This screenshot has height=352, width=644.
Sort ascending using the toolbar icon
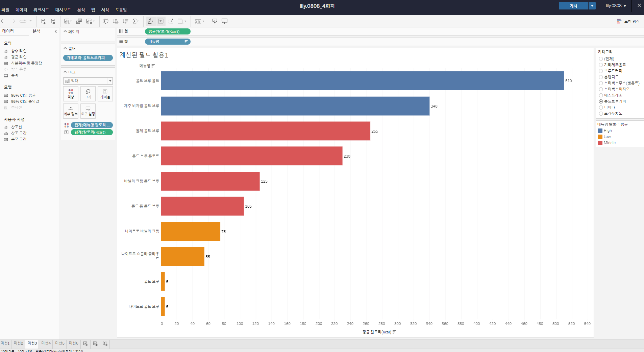116,21
